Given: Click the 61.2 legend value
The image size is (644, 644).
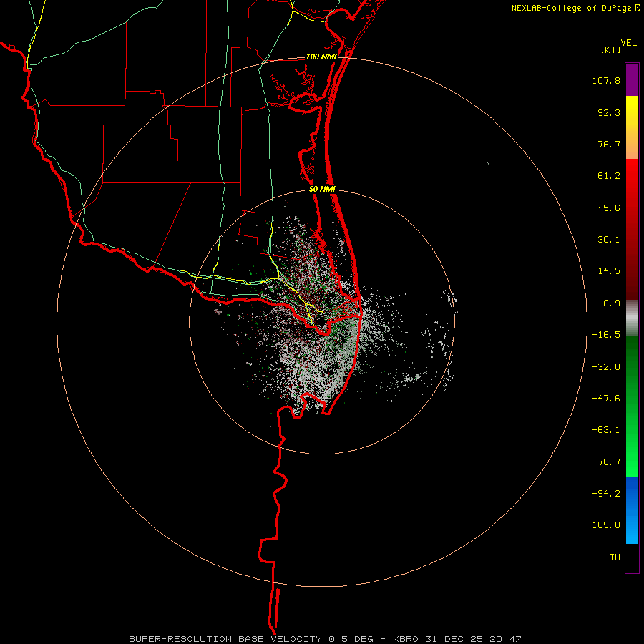Looking at the screenshot, I should click(x=609, y=176).
